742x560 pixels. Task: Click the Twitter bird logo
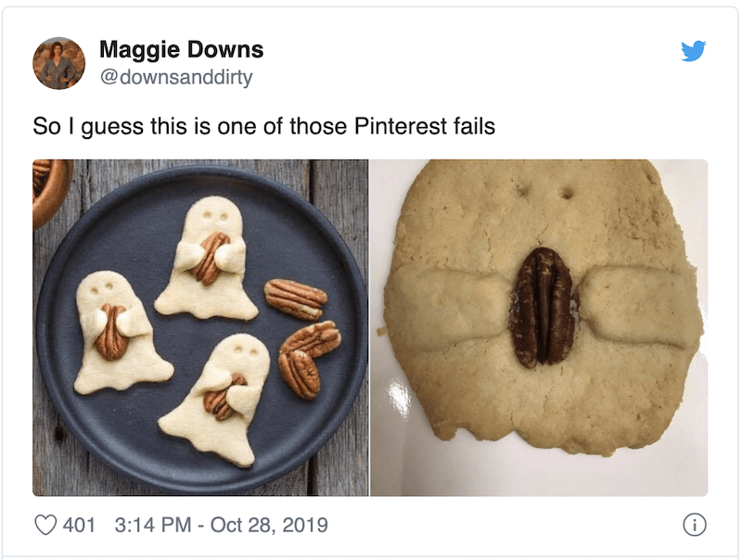click(x=693, y=51)
